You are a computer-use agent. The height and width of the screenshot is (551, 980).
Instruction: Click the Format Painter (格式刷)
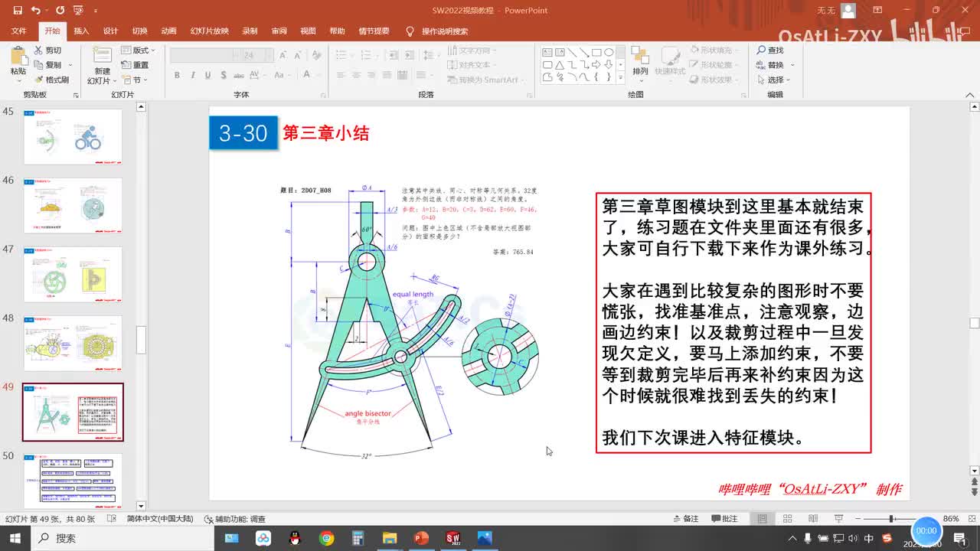51,80
